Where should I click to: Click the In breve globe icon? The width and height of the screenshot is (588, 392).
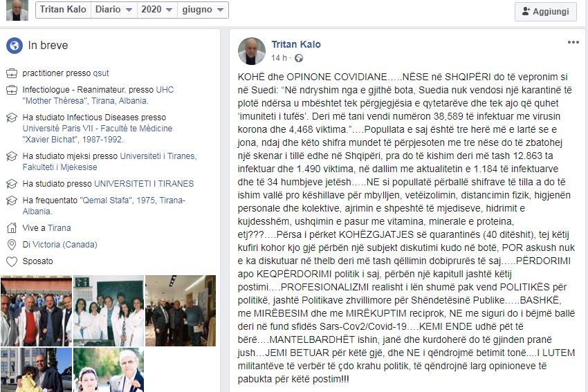pyautogui.click(x=15, y=46)
